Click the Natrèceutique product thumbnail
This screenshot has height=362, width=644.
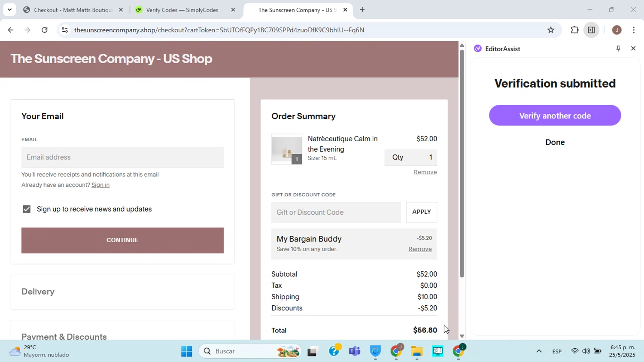(287, 149)
